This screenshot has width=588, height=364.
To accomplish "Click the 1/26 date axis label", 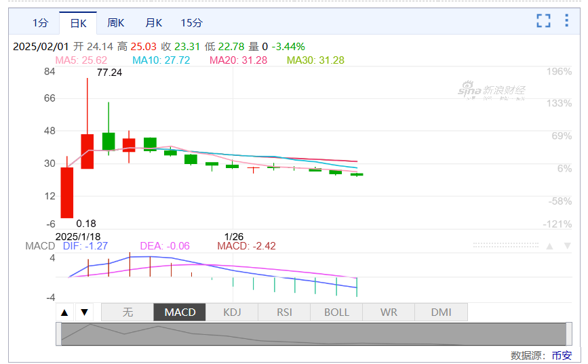I will click(234, 237).
